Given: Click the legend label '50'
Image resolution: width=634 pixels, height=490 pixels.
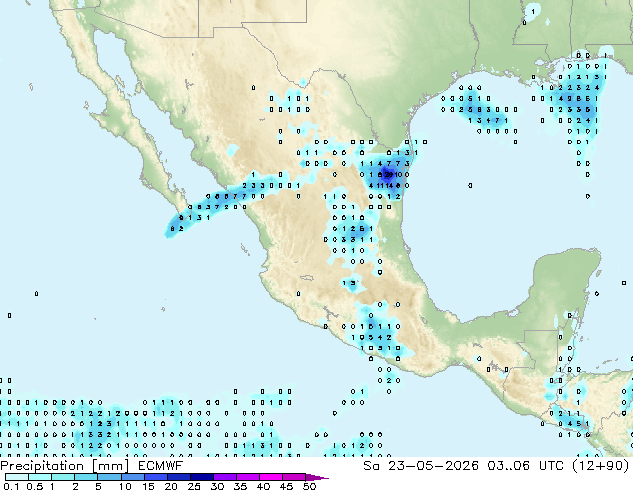Looking at the screenshot, I should point(309,486).
